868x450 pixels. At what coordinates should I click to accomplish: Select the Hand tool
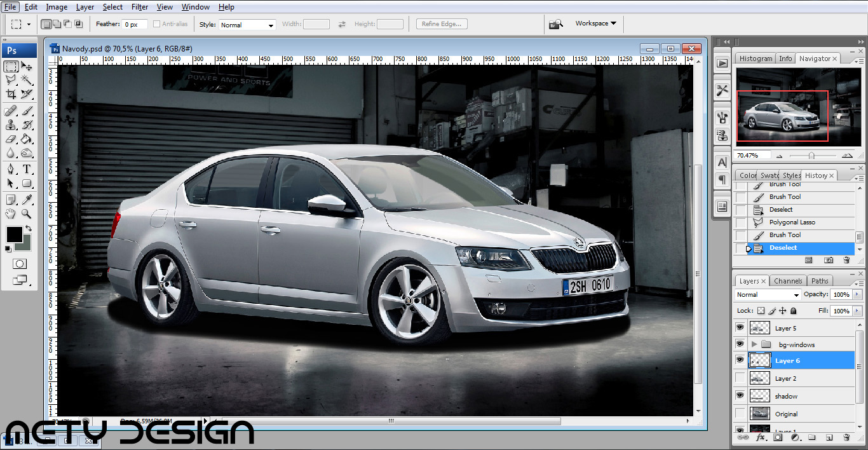[x=11, y=214]
